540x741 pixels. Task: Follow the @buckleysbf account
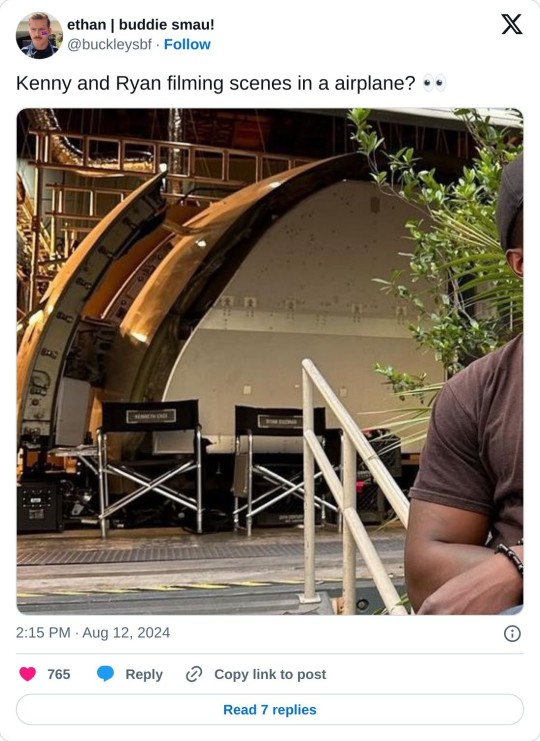coord(187,44)
